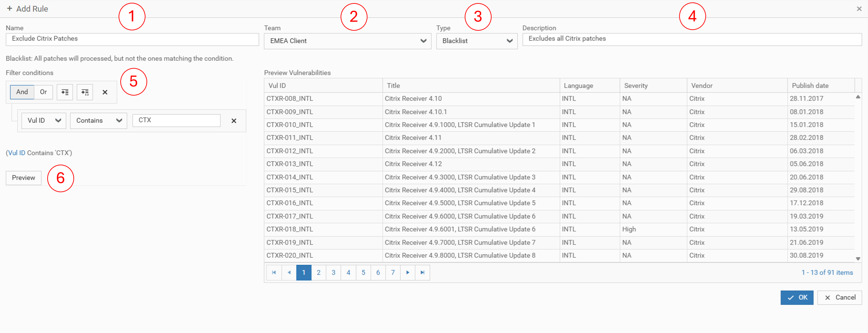Click title Citrix Receiver 4.12
The image size is (868, 333).
(x=413, y=164)
